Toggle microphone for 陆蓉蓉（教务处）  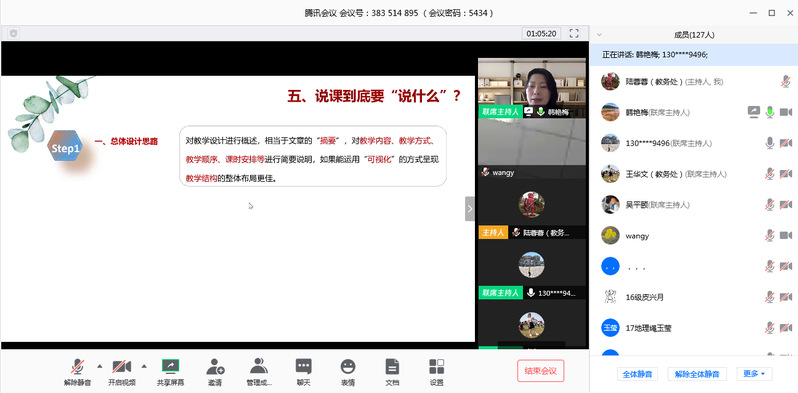(786, 81)
